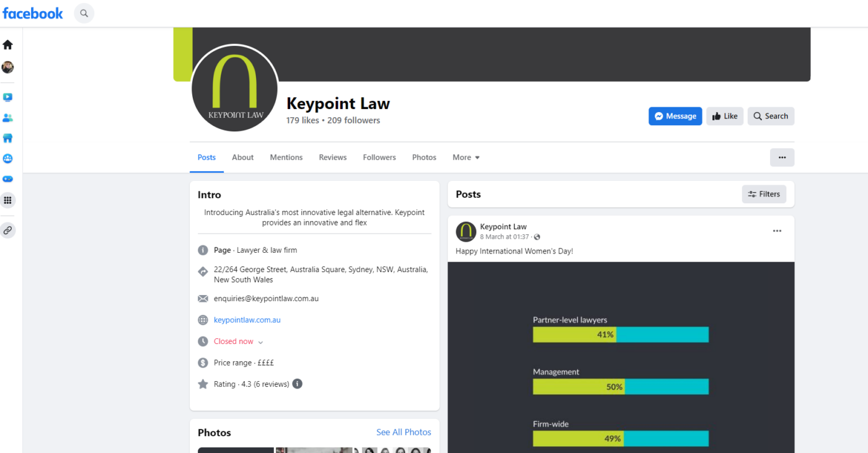Click the Facebook home icon in sidebar
Viewport: 868px width, 453px height.
tap(7, 45)
